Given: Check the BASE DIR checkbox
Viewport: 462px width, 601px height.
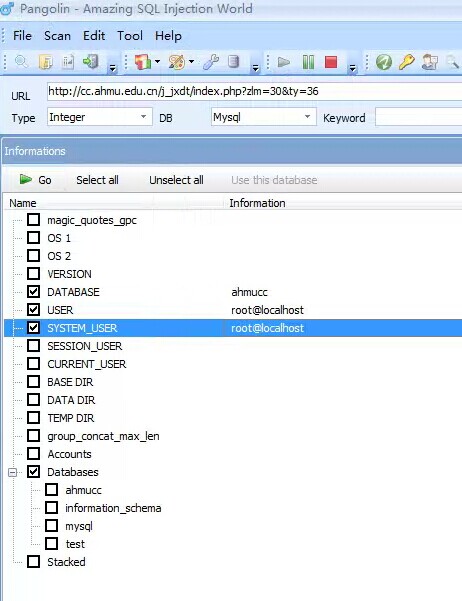Looking at the screenshot, I should (33, 382).
